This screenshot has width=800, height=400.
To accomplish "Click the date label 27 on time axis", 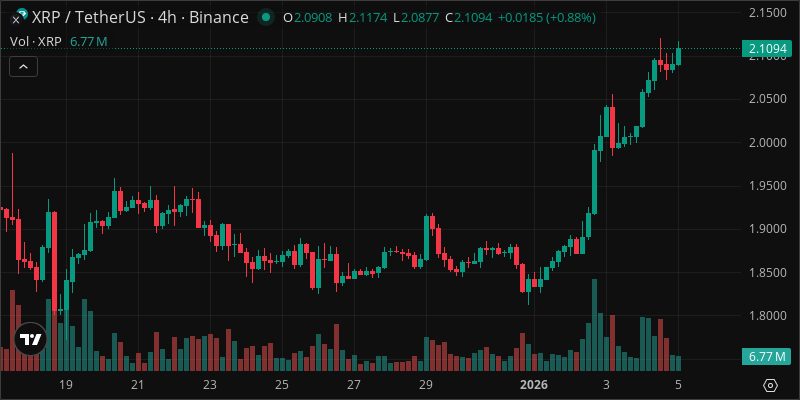I will point(354,385).
